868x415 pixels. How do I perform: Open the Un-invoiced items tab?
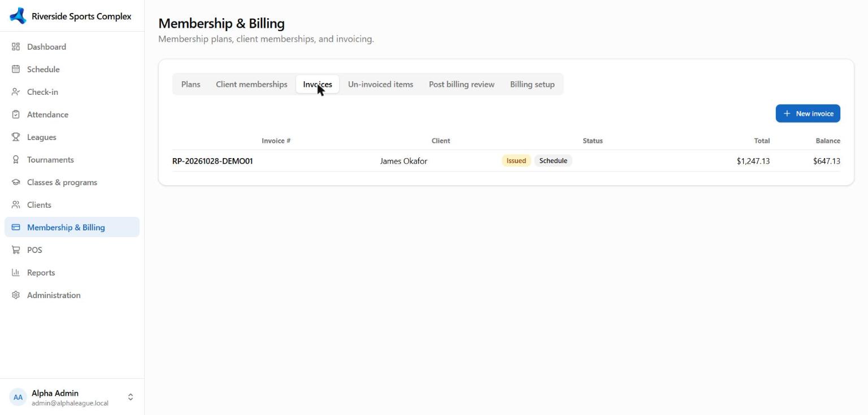tap(380, 84)
